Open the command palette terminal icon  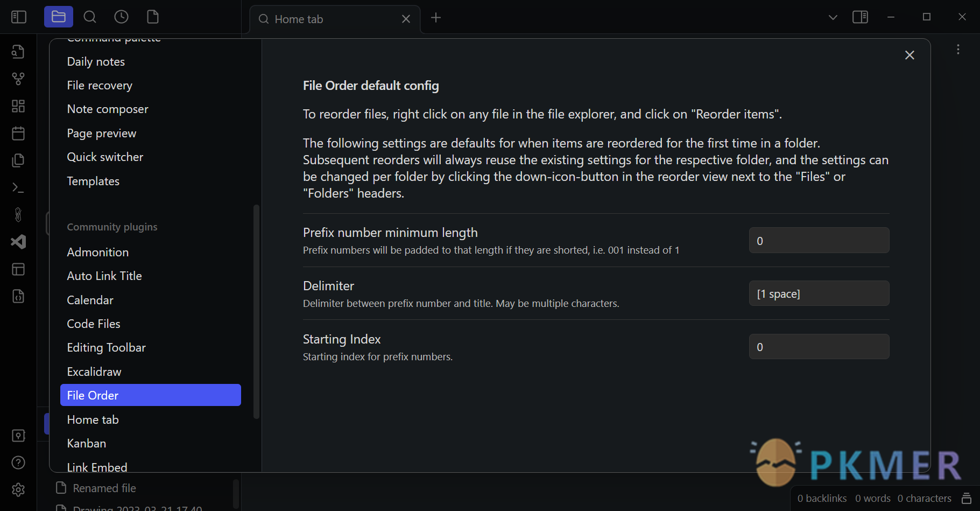click(x=18, y=188)
